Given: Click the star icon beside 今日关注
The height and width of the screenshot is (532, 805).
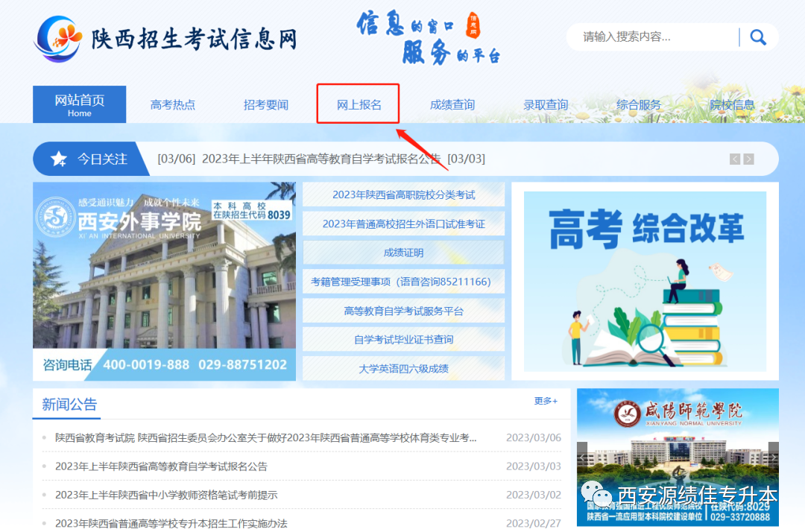Looking at the screenshot, I should pos(59,159).
